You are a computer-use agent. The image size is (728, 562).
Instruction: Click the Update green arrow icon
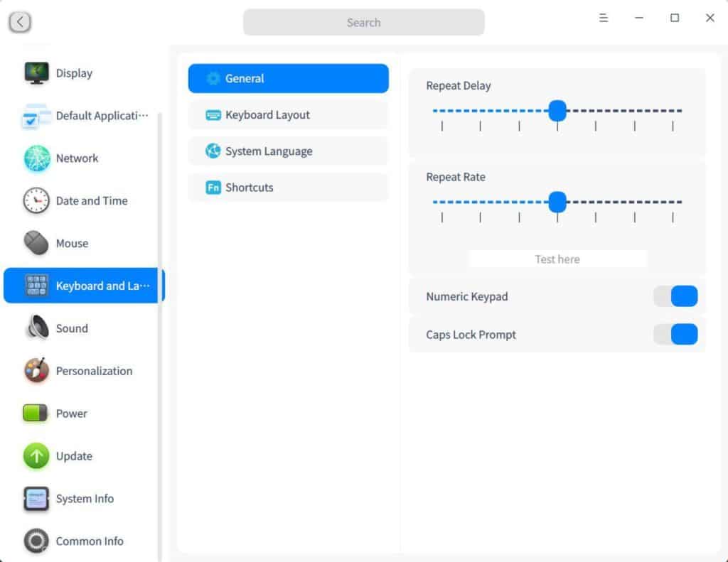click(x=36, y=456)
